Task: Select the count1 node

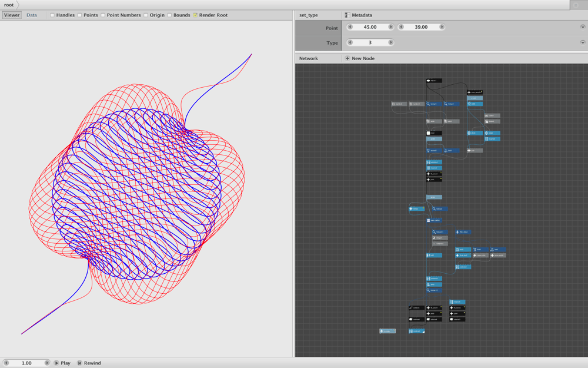Action: click(x=492, y=115)
